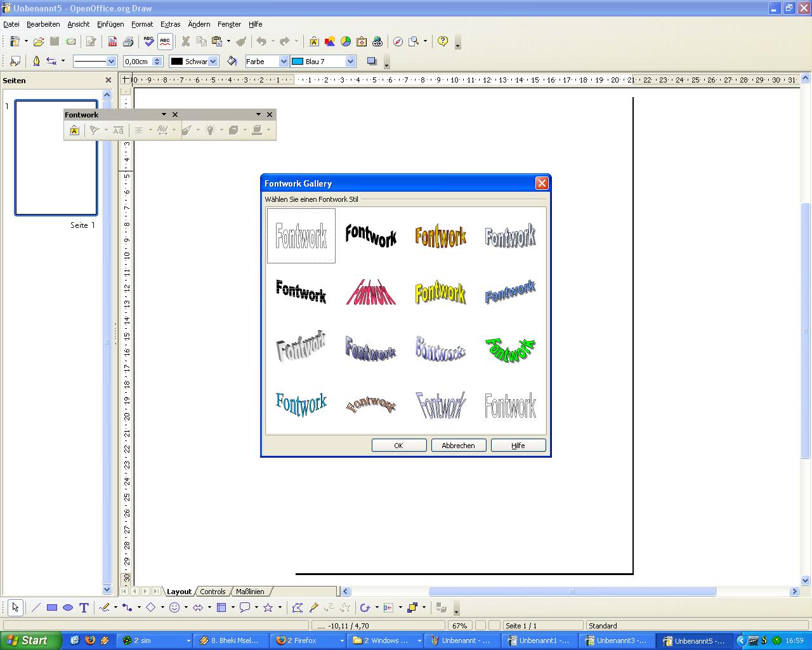Toggle the edit points icon
The width and height of the screenshot is (812, 650).
[x=298, y=607]
